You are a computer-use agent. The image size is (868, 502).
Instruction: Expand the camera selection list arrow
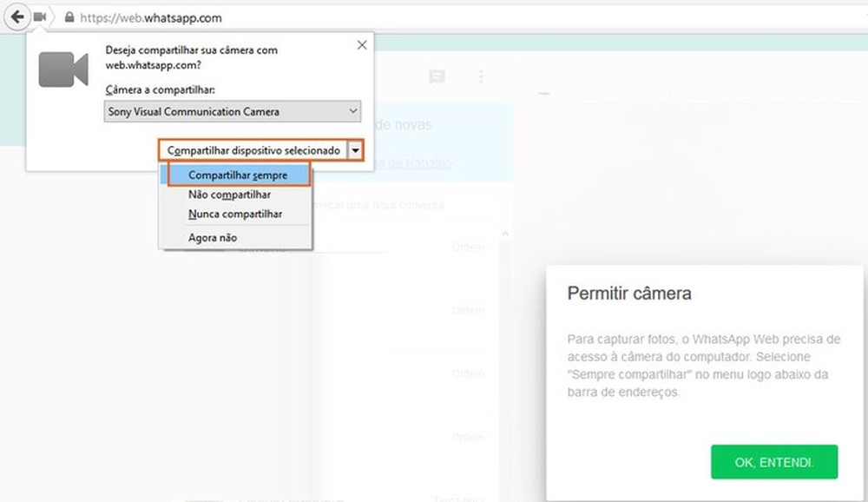tap(352, 111)
